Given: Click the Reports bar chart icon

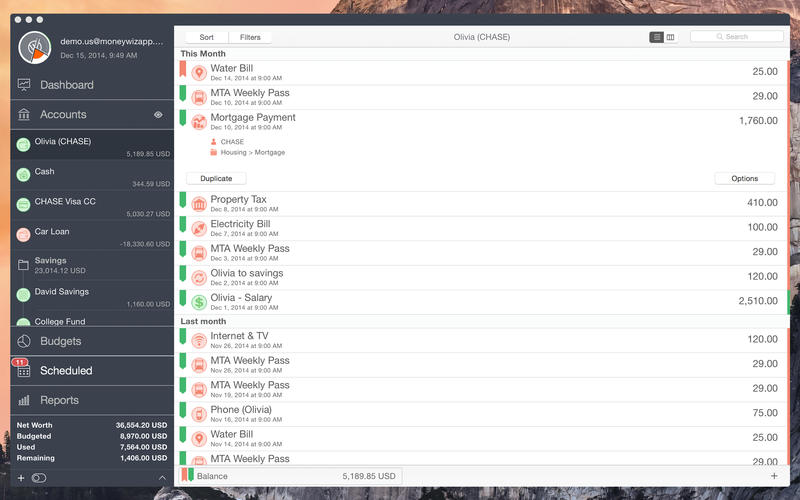Looking at the screenshot, I should [x=24, y=400].
